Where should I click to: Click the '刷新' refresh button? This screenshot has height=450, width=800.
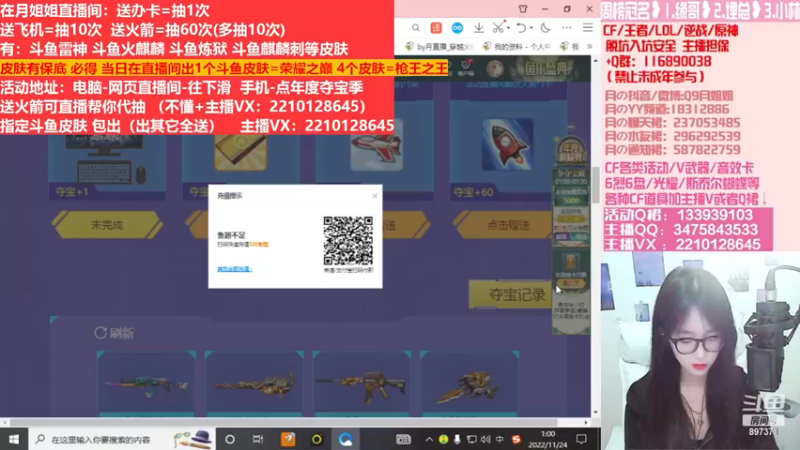[x=114, y=333]
